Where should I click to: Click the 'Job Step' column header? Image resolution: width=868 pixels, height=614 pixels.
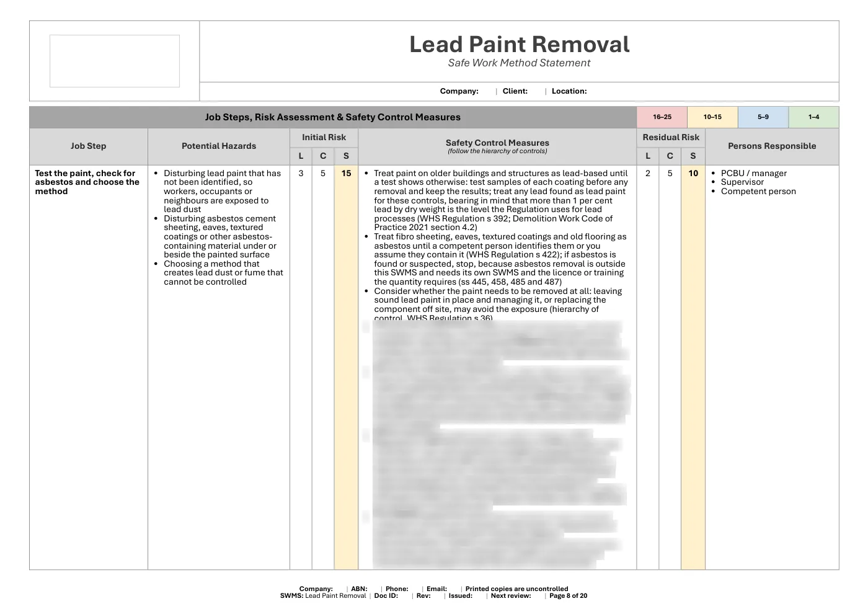coord(89,146)
